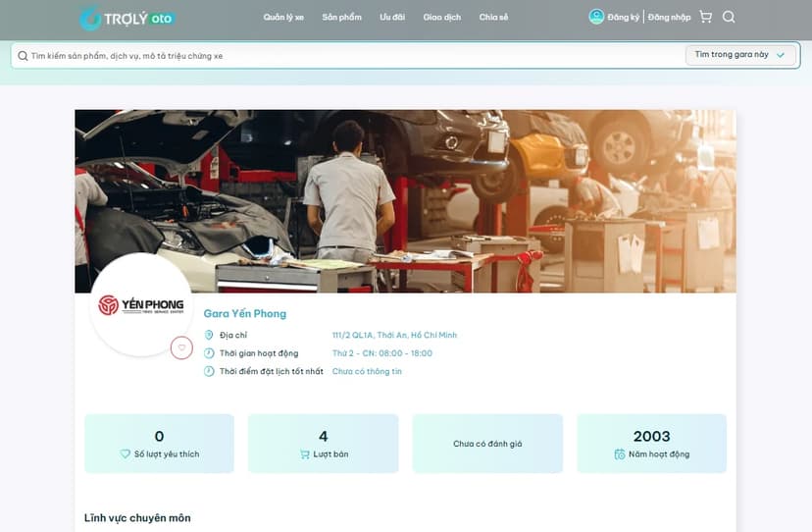812x532 pixels.
Task: Click the clock icon beside Thời gian hoạt động
Action: click(209, 353)
